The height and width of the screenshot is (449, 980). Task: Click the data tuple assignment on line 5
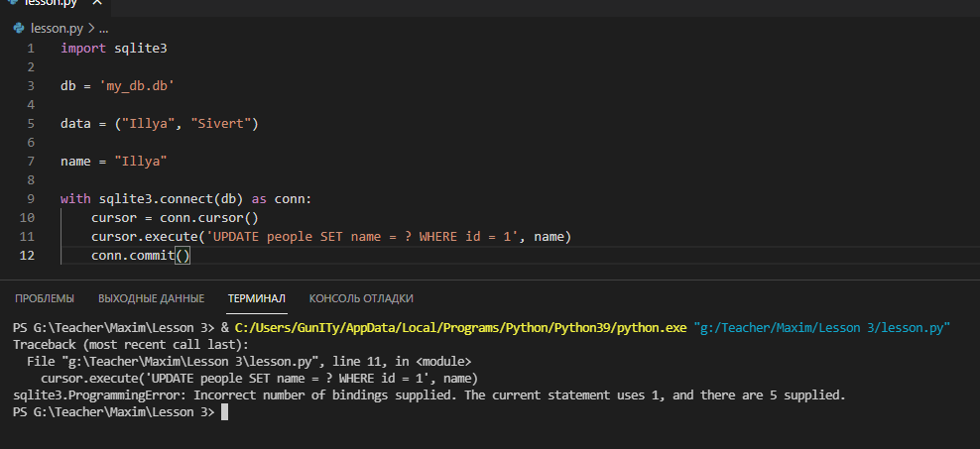pos(159,124)
